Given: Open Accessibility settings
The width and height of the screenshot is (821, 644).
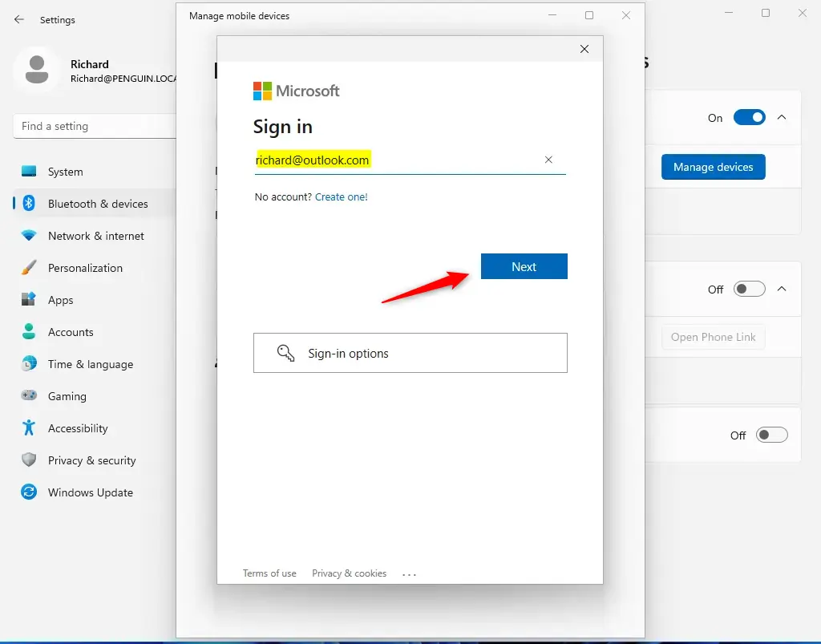Looking at the screenshot, I should point(95,428).
